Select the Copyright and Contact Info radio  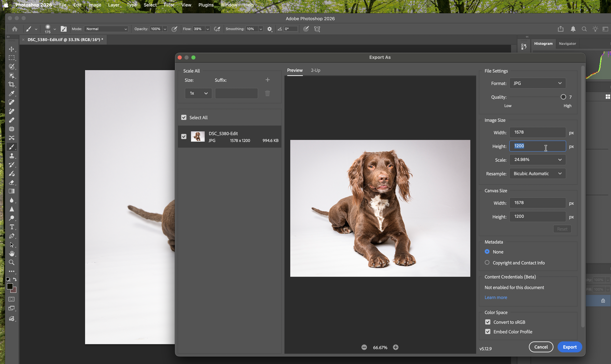coord(487,262)
